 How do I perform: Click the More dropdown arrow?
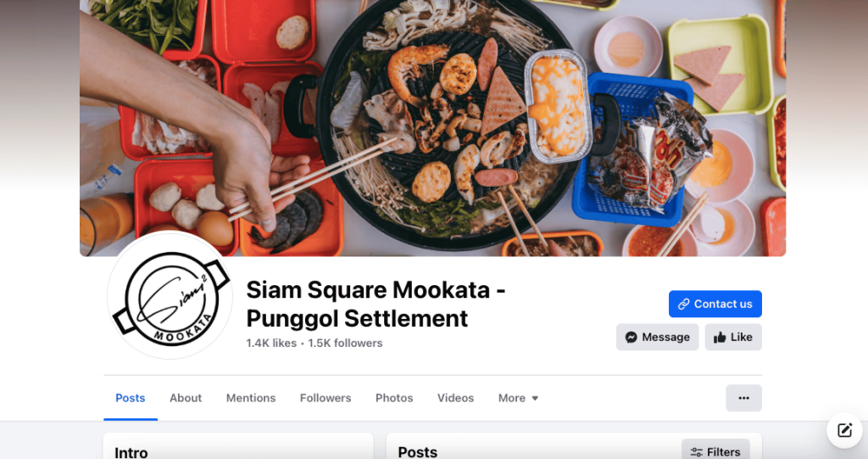tap(535, 398)
